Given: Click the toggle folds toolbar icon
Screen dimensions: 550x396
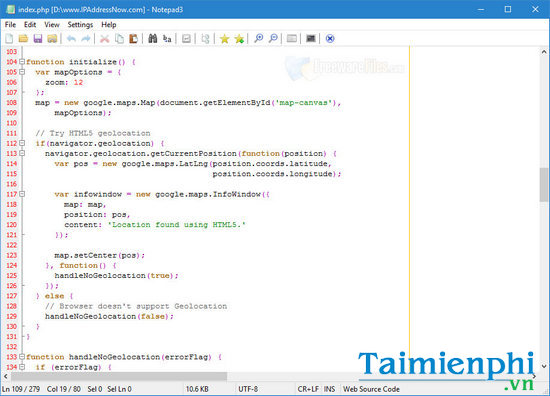Looking at the screenshot, I should pos(205,39).
